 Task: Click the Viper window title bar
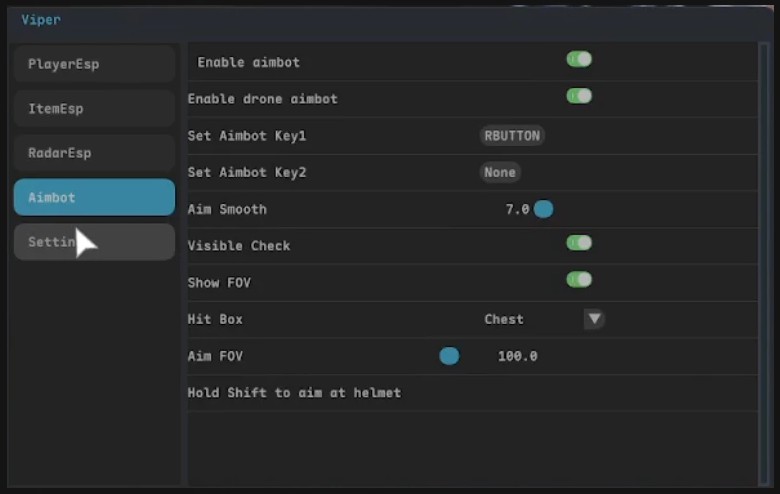click(x=390, y=20)
